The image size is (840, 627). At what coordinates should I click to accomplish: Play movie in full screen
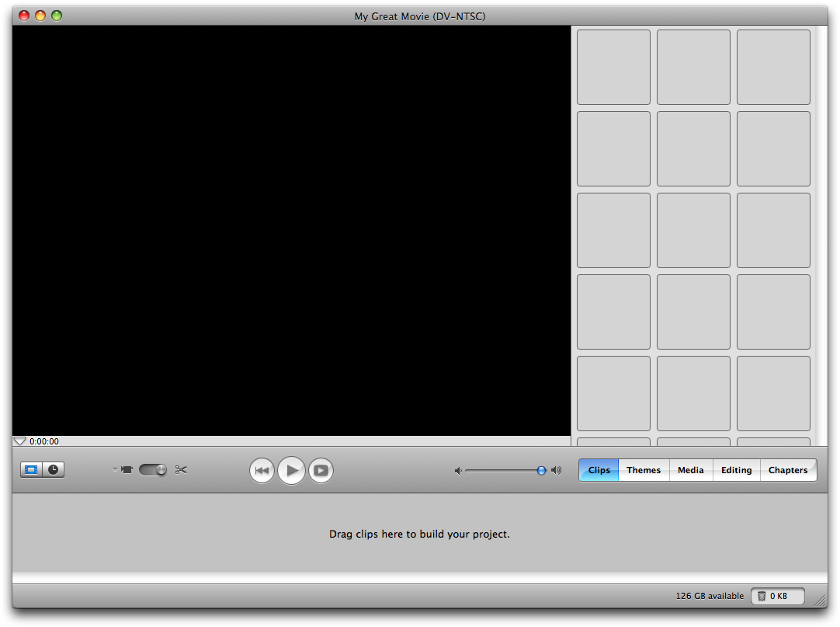point(321,470)
